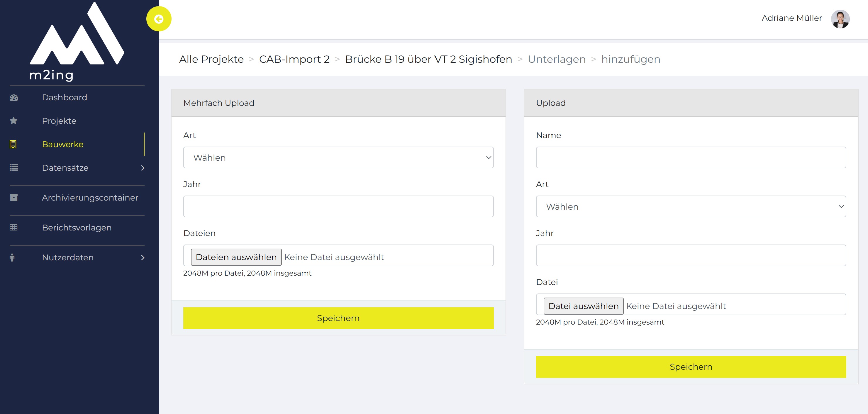Click the Datei label
This screenshot has width=868, height=414.
547,282
